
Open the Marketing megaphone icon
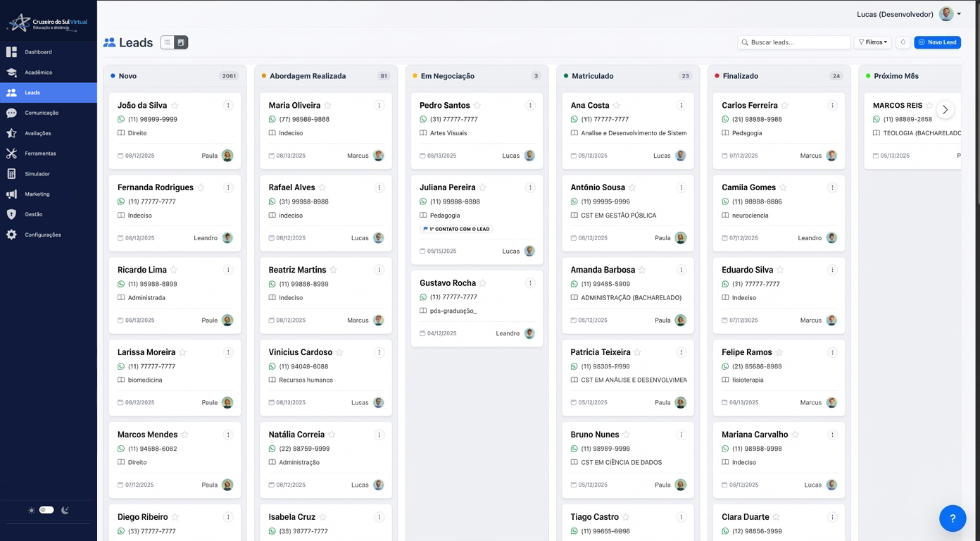[39, 194]
